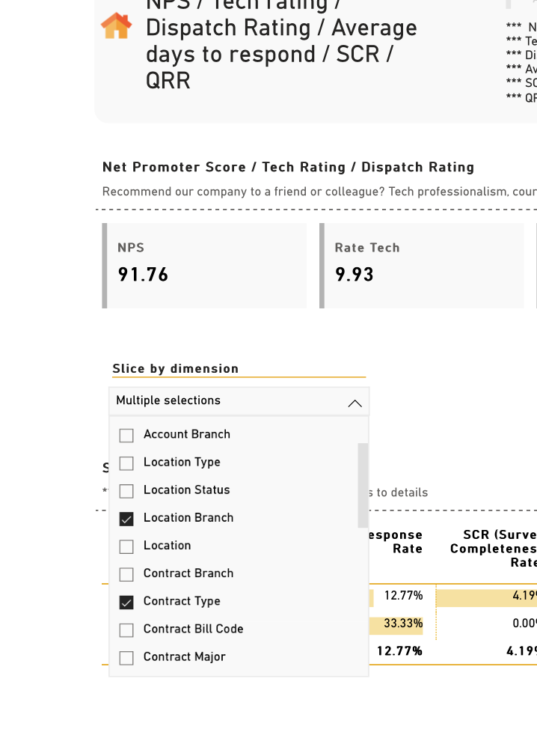This screenshot has width=537, height=756.
Task: Click the 33.33% response rate bar
Action: 396,624
